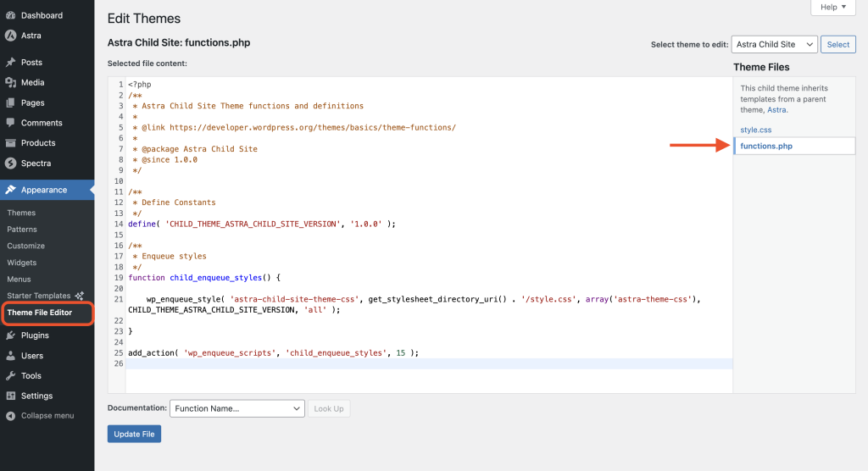Click the Products archive icon

point(10,143)
